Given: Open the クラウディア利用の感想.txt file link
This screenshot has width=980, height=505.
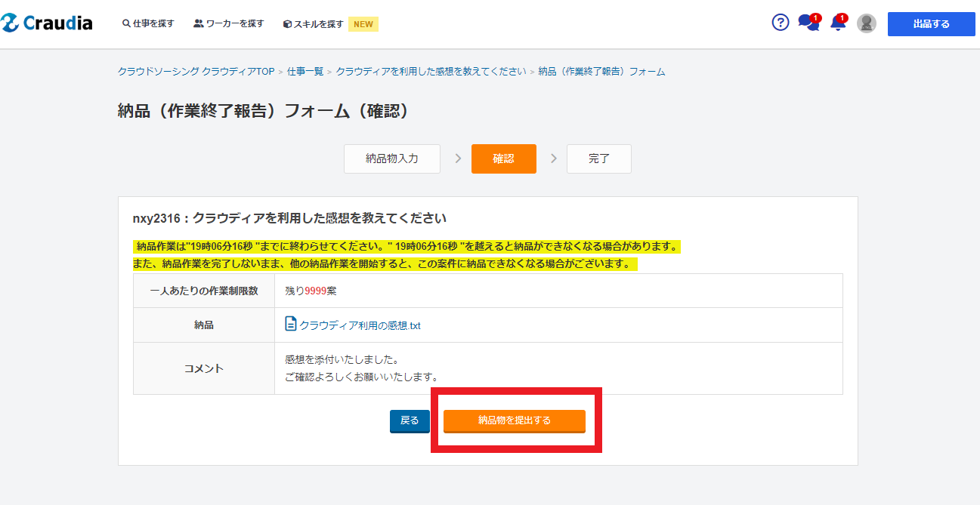Looking at the screenshot, I should click(360, 325).
